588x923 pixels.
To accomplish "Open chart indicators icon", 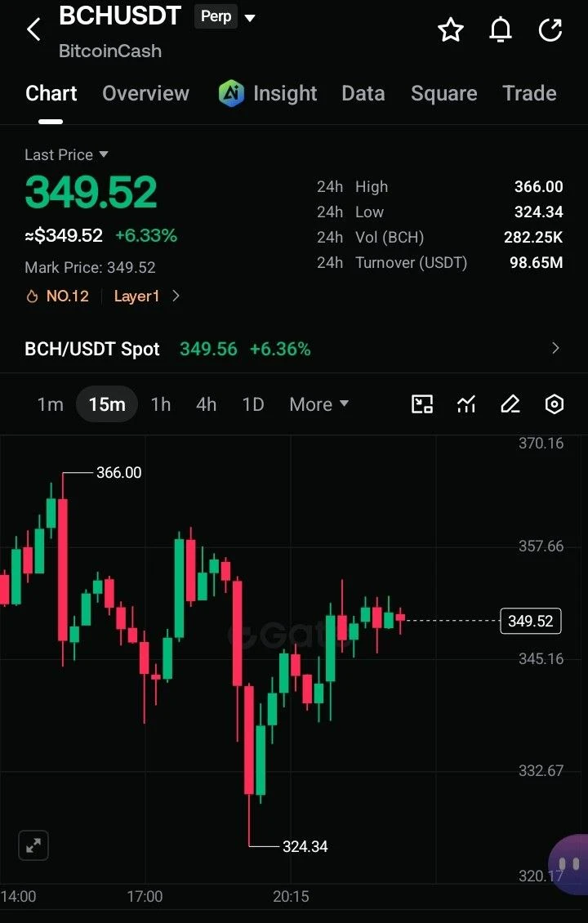I will coord(466,404).
